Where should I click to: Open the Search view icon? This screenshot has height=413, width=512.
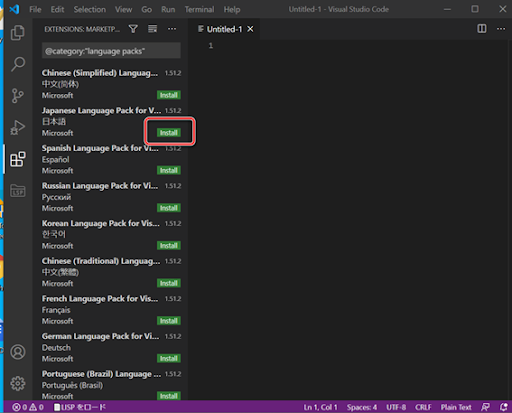(x=18, y=64)
